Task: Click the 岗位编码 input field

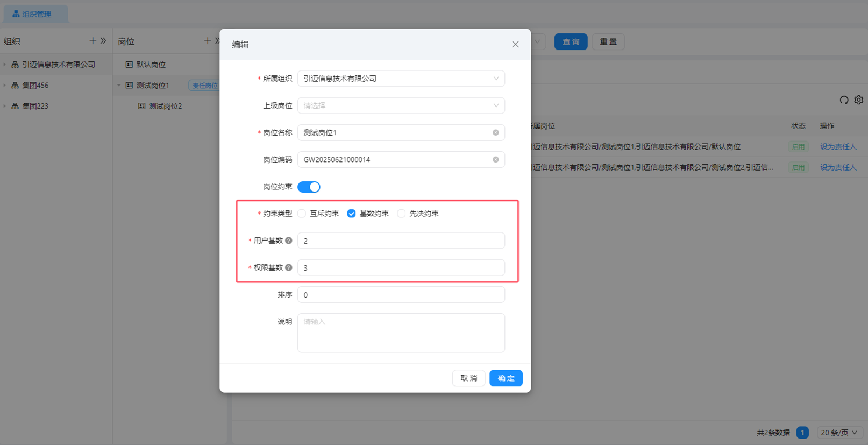Action: (401, 159)
